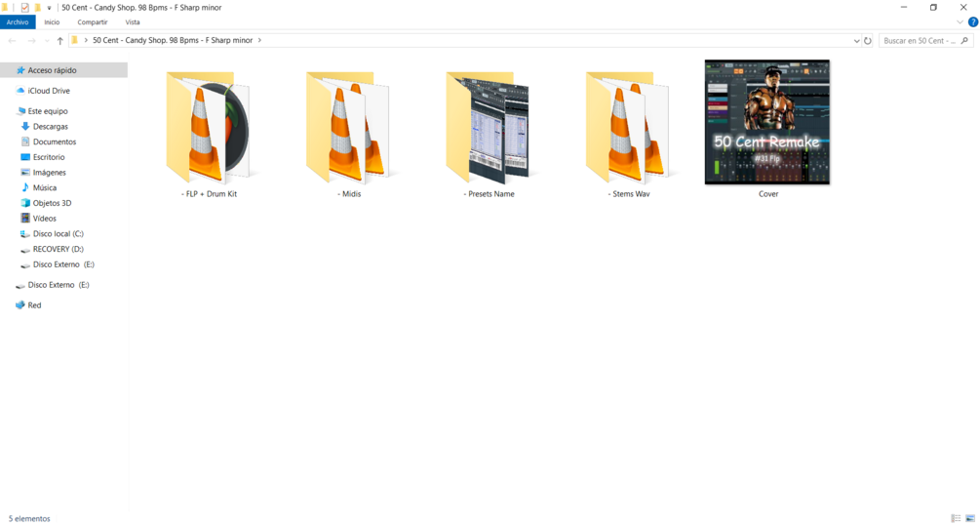Image resolution: width=980 pixels, height=526 pixels.
Task: Open the '- FLP + Drum Kit' folder icon
Action: 208,127
